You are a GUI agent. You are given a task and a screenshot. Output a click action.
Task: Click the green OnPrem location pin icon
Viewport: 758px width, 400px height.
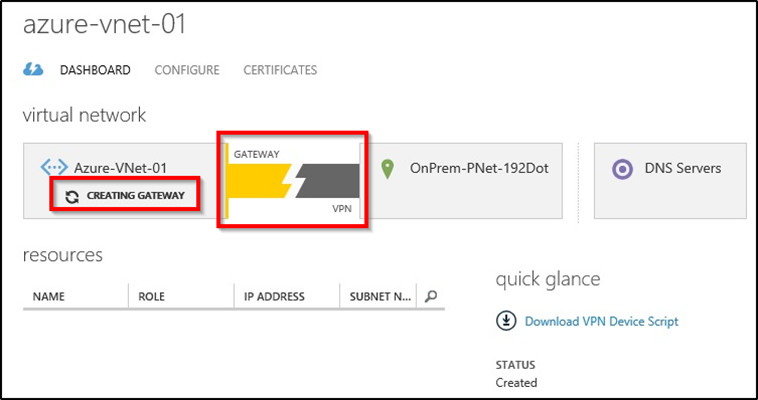387,169
